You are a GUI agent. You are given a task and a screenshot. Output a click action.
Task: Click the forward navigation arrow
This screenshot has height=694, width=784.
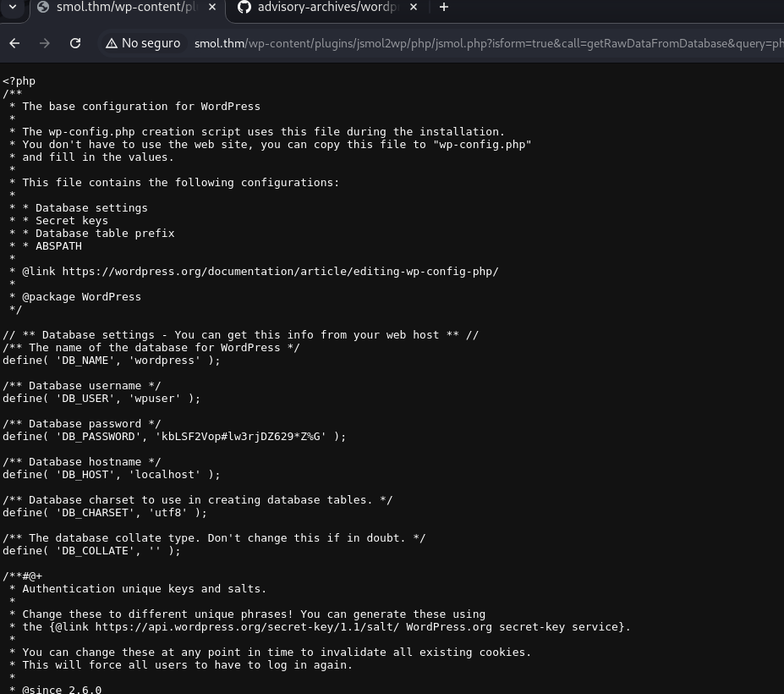[x=45, y=43]
